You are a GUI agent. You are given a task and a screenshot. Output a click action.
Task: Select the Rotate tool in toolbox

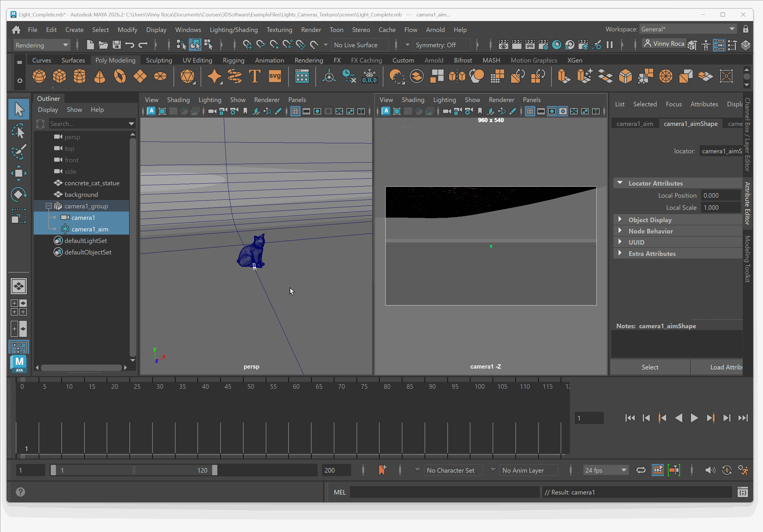[19, 195]
